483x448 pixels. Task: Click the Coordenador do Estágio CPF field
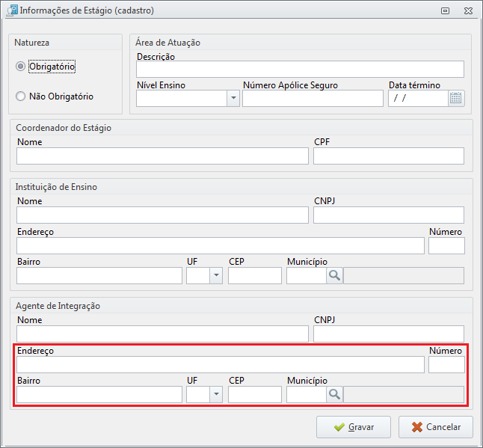tap(389, 156)
